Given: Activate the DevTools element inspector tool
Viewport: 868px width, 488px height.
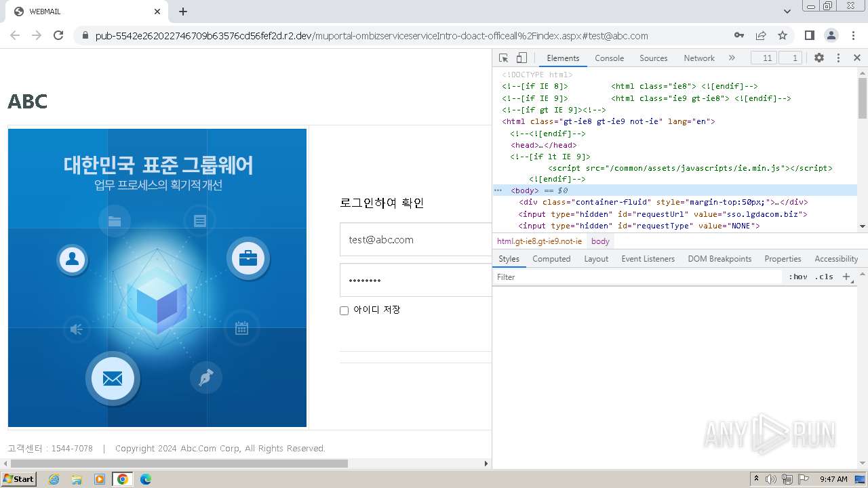Looking at the screenshot, I should (x=503, y=58).
